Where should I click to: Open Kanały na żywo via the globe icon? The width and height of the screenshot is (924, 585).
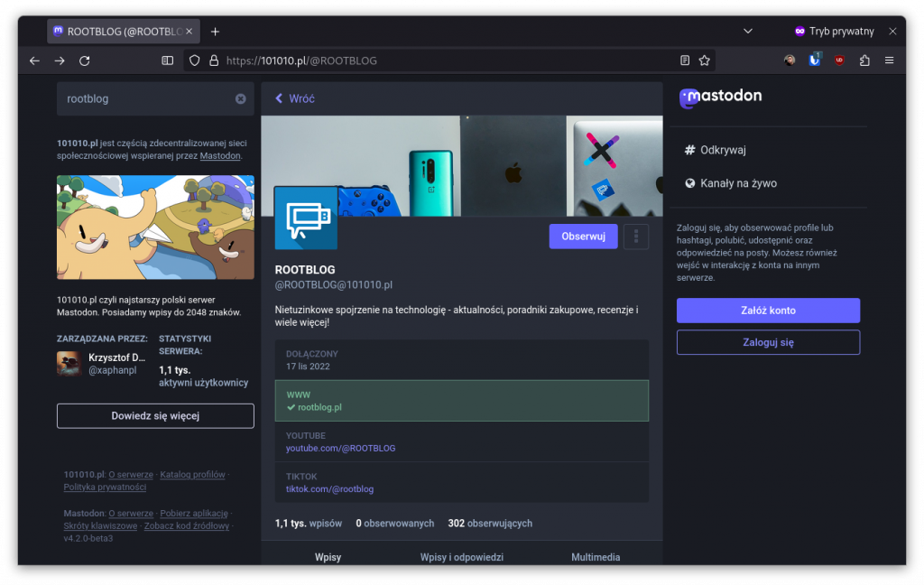[x=690, y=182]
